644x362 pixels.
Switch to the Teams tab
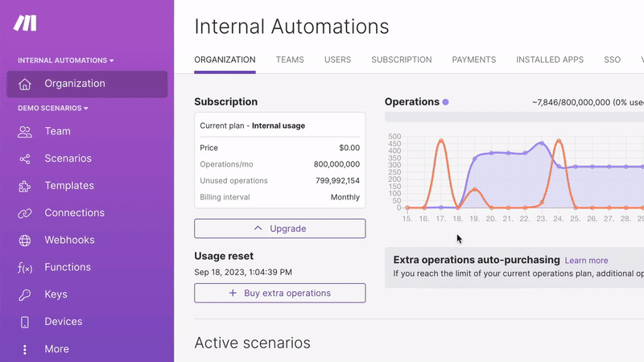pyautogui.click(x=290, y=60)
